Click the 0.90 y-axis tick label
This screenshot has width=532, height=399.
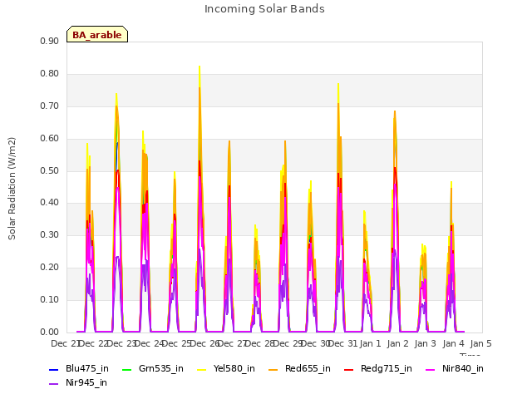[50, 41]
